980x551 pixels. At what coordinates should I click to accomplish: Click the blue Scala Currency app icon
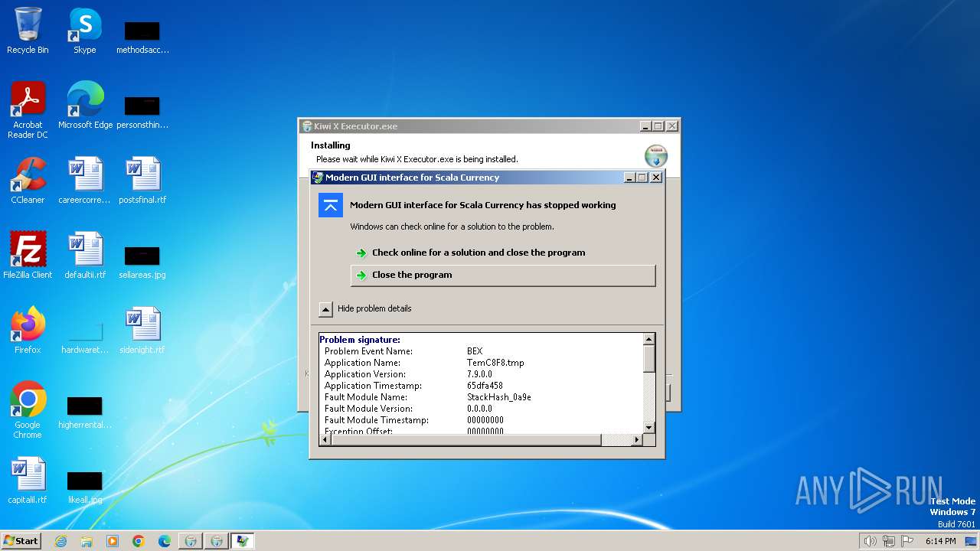tap(331, 205)
